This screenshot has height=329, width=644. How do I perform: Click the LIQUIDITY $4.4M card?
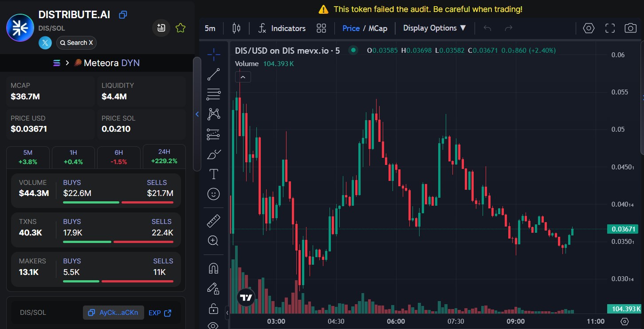[141, 91]
